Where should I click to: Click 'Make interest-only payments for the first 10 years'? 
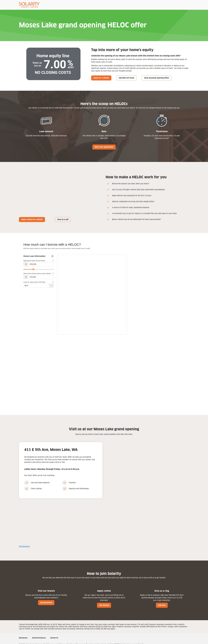[132, 196]
